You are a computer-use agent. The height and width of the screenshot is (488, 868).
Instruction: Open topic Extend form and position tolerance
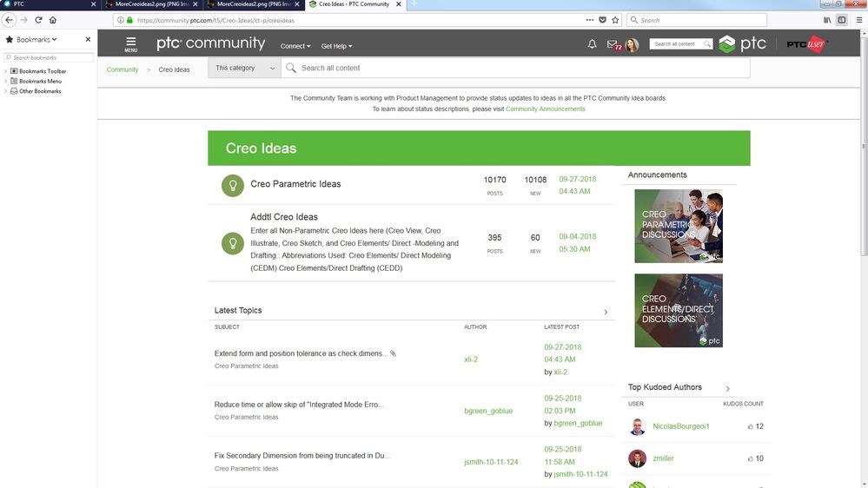[x=301, y=353]
